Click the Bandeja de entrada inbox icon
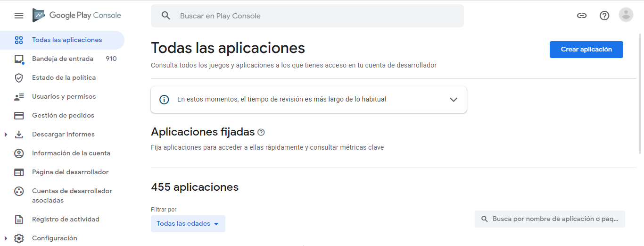The image size is (644, 246). (x=19, y=59)
